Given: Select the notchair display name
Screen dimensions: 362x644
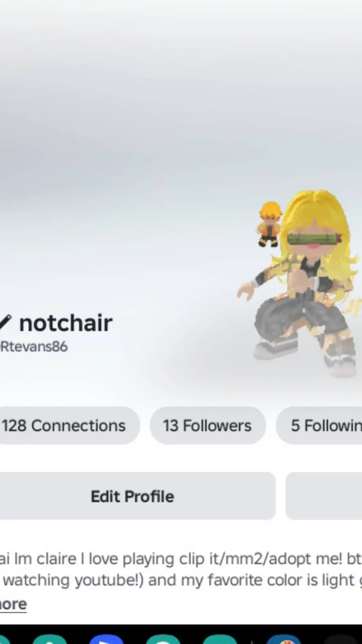Looking at the screenshot, I should [x=66, y=323].
